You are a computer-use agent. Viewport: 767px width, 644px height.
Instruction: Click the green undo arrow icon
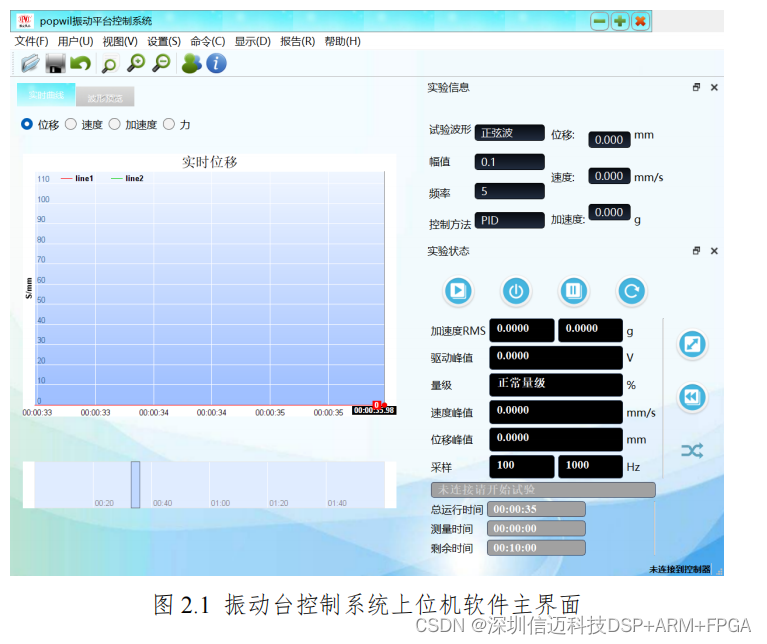point(80,63)
